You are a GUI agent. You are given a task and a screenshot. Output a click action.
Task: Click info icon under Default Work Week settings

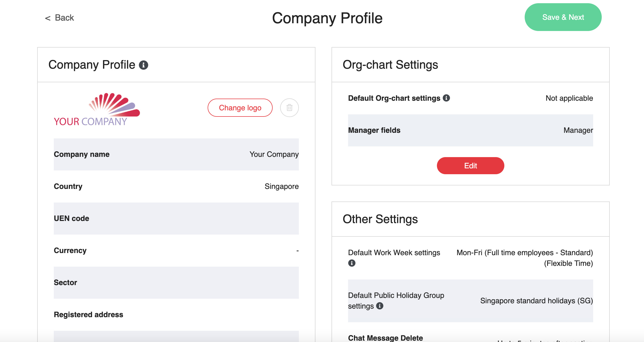click(x=352, y=263)
